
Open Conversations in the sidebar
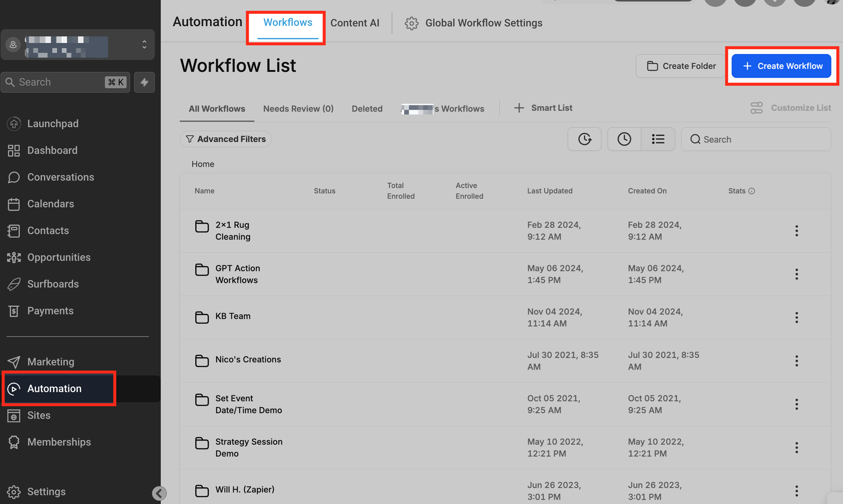60,177
